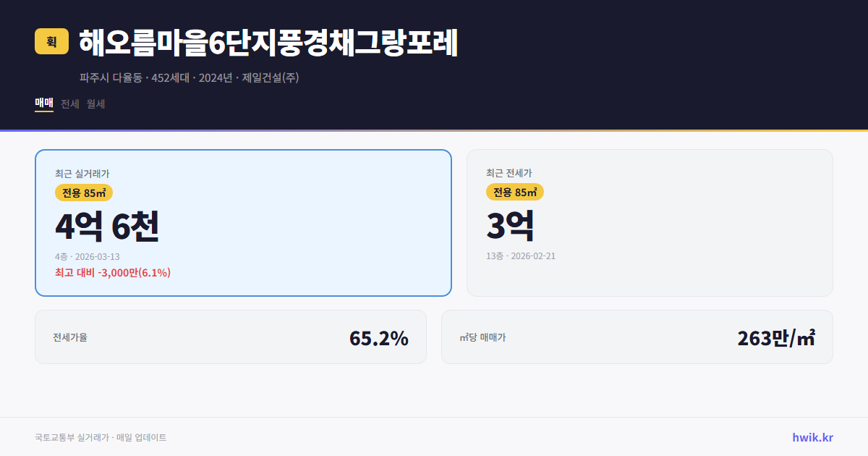The width and height of the screenshot is (868, 456).
Task: Click the ㎡당 매매가 panel
Action: click(637, 337)
